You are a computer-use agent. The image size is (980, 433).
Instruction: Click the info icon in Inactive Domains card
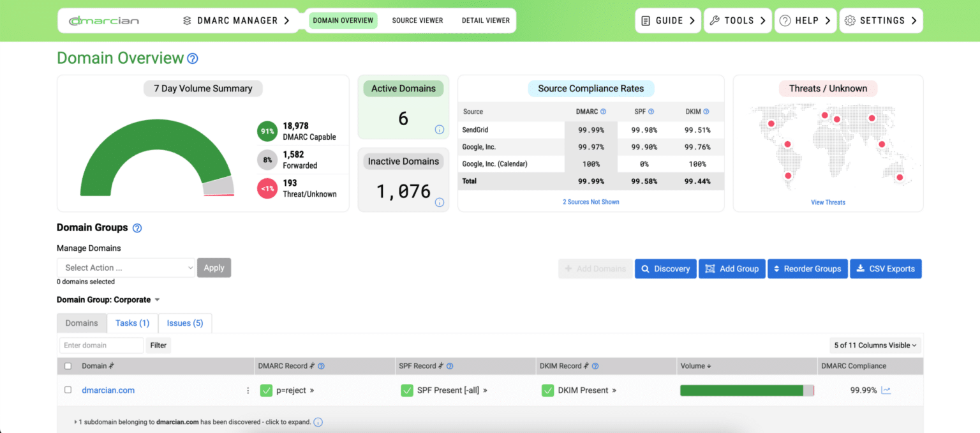point(439,202)
